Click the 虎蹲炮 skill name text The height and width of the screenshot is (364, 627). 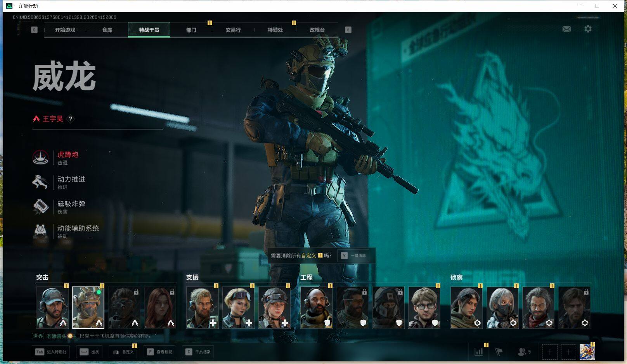(68, 154)
